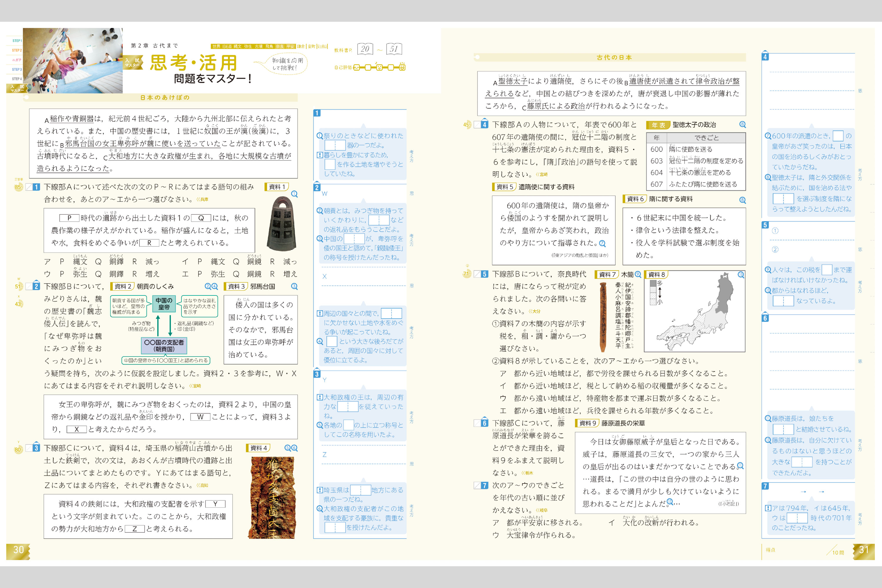Viewport: 882px width, 588px height.
Task: Click the 中国の皇帝 box in the diagram
Action: 164,304
